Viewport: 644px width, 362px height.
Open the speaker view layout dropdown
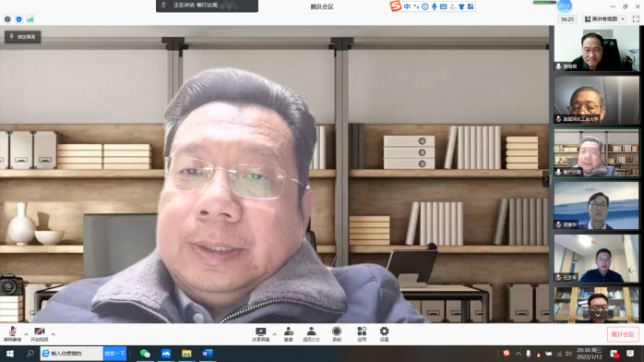point(604,19)
